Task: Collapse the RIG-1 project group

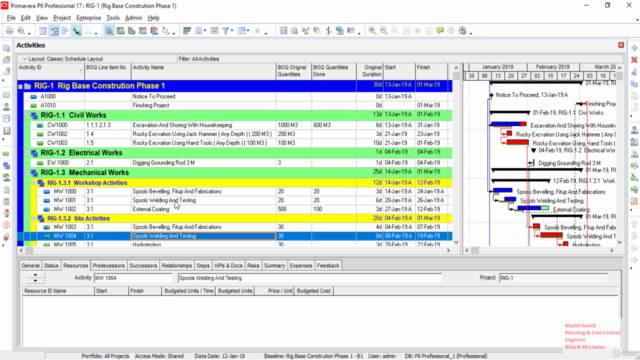Action: [x=20, y=86]
